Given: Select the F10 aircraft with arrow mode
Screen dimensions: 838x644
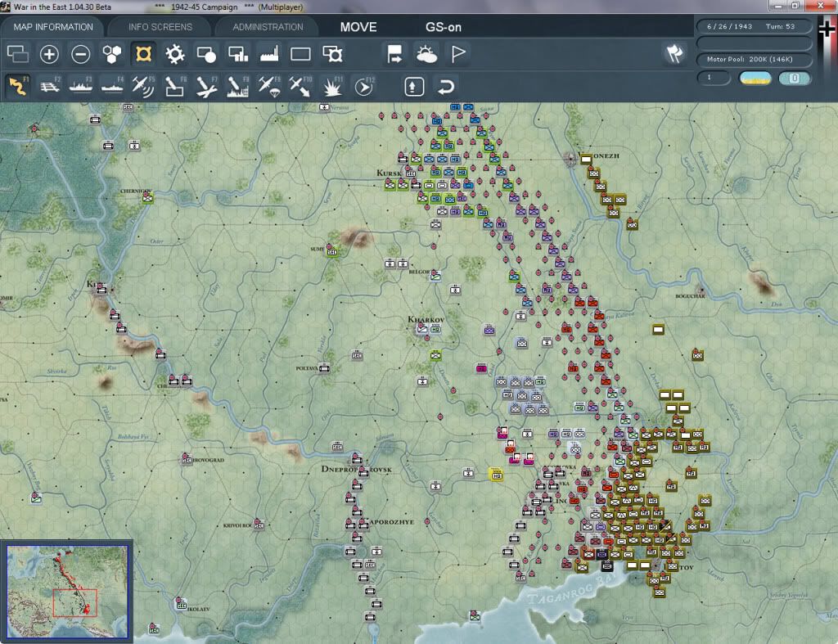Looking at the screenshot, I should tap(300, 86).
